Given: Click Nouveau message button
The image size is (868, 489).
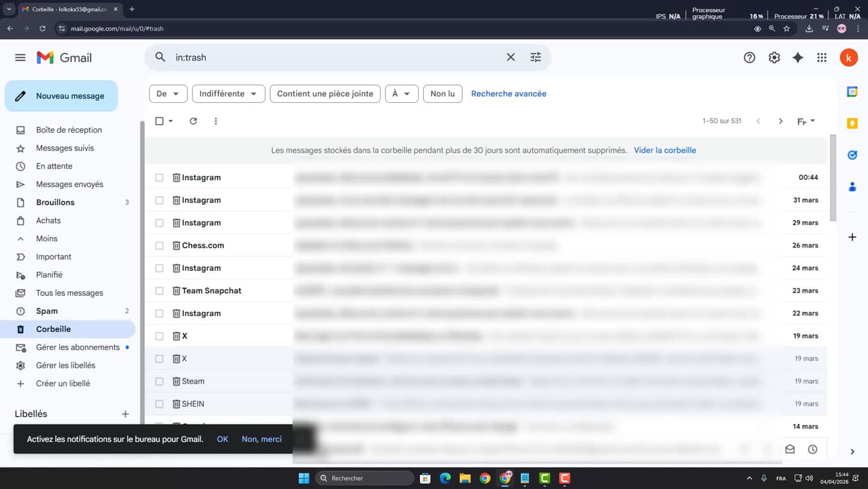Looking at the screenshot, I should tap(61, 96).
